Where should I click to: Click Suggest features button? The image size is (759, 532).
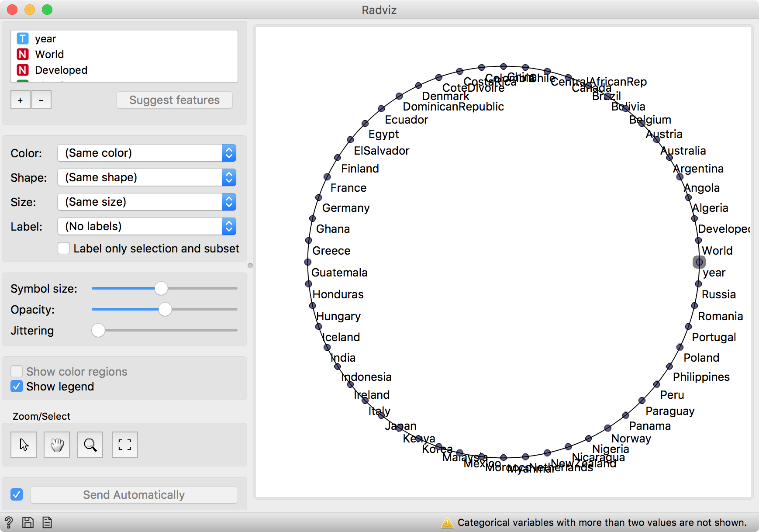tap(175, 100)
